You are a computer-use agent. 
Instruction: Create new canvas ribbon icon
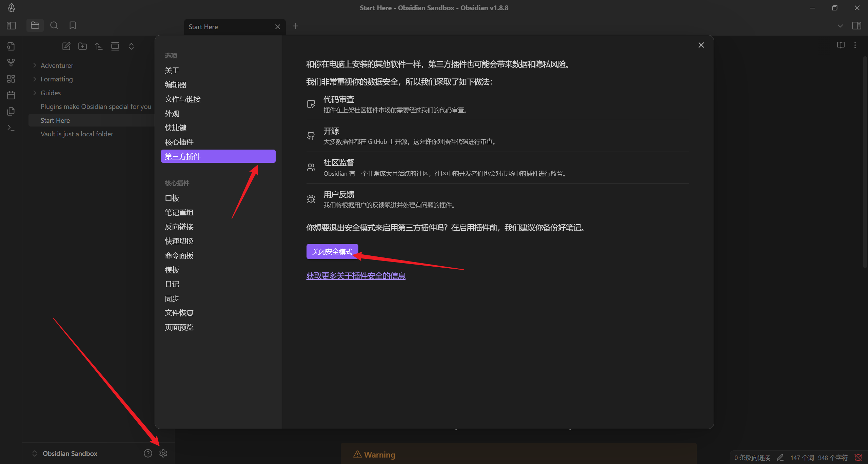[11, 79]
